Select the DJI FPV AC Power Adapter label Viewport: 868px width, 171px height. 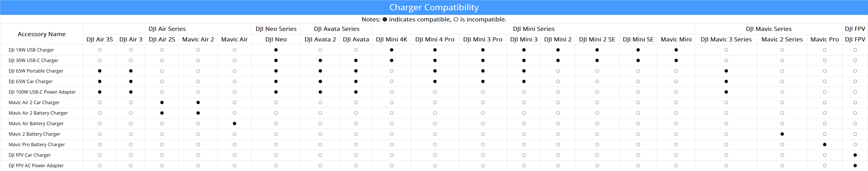tap(36, 166)
